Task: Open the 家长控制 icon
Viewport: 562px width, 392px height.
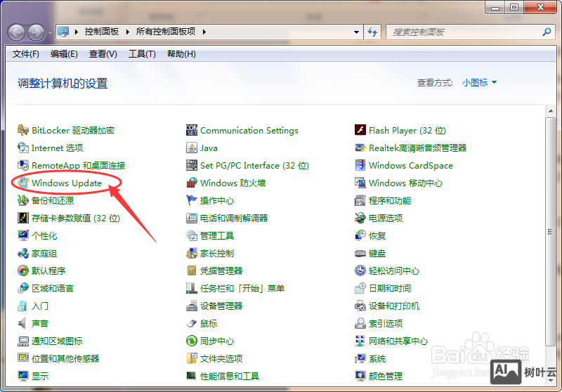Action: coord(192,254)
